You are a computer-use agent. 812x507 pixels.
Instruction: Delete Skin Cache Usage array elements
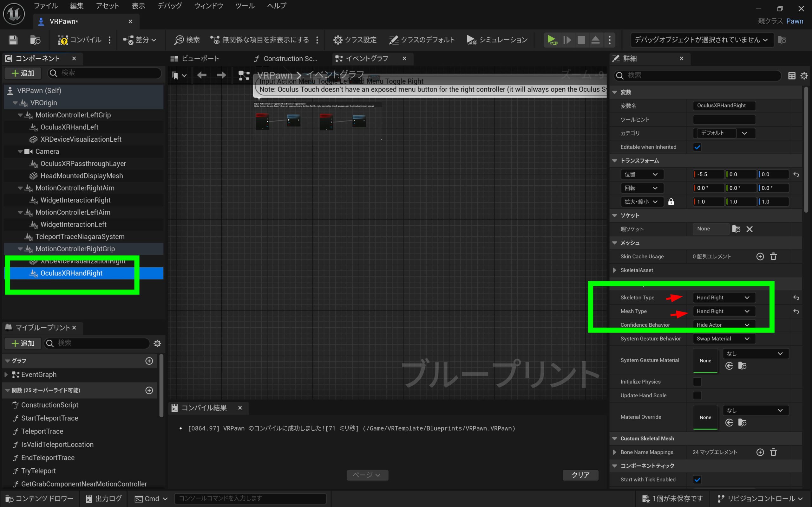pos(773,257)
